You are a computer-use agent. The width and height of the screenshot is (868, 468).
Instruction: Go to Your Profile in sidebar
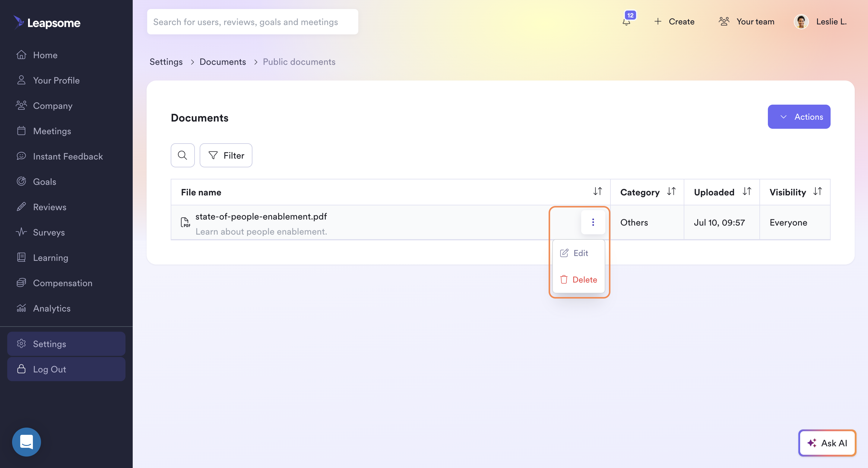[x=48, y=80]
